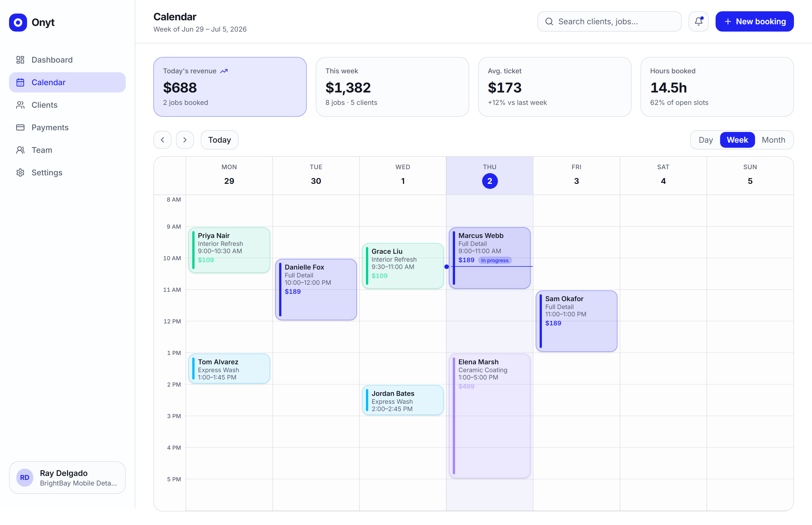This screenshot has width=812, height=525.
Task: Open Hours booked stats card
Action: coord(717,87)
